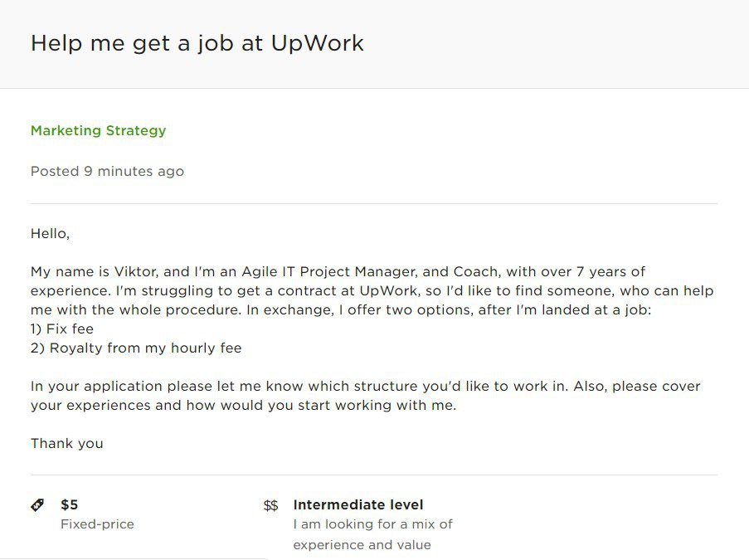
Task: Click the 'I am looking for a mix of' text
Action: point(372,524)
